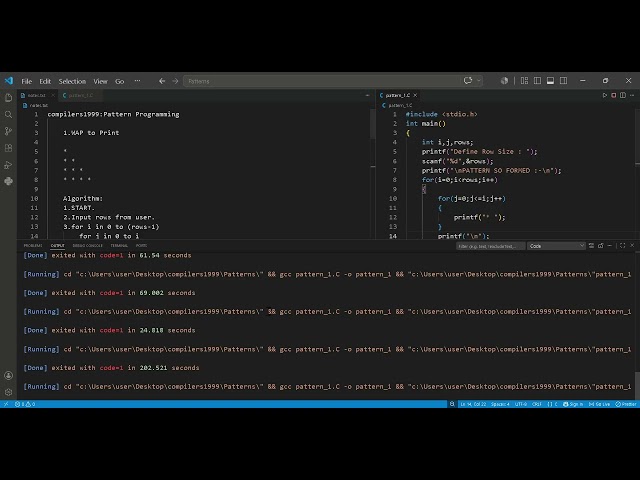Switch to the Ports panel tab

pos(141,246)
